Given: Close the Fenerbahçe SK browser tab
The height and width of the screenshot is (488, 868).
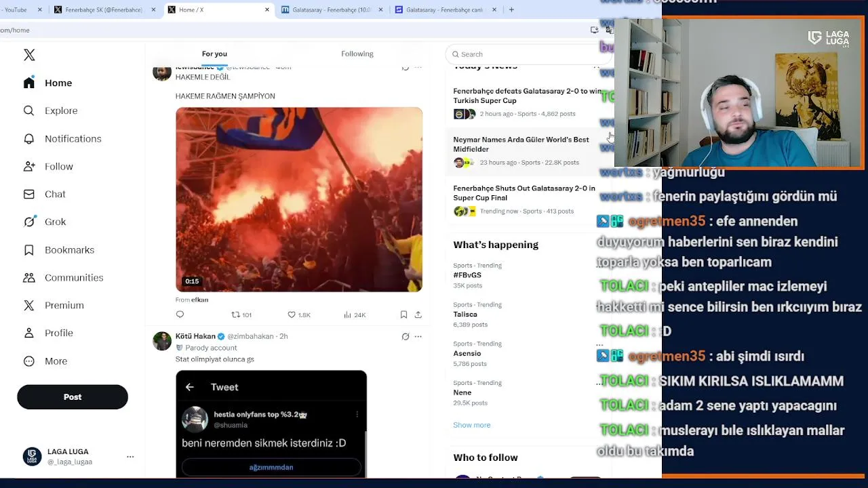Looking at the screenshot, I should pos(154,9).
